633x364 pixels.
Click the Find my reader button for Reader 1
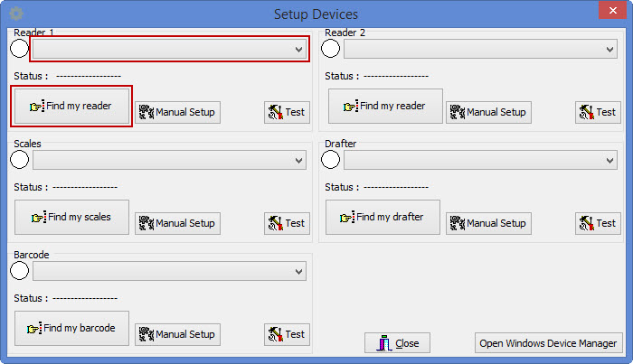tap(71, 107)
